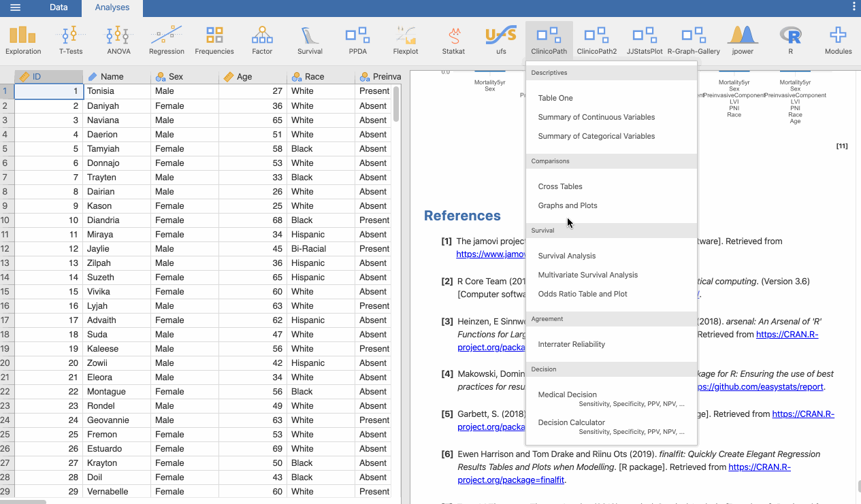Select the Race column header
This screenshot has height=504, width=861.
[x=321, y=76]
